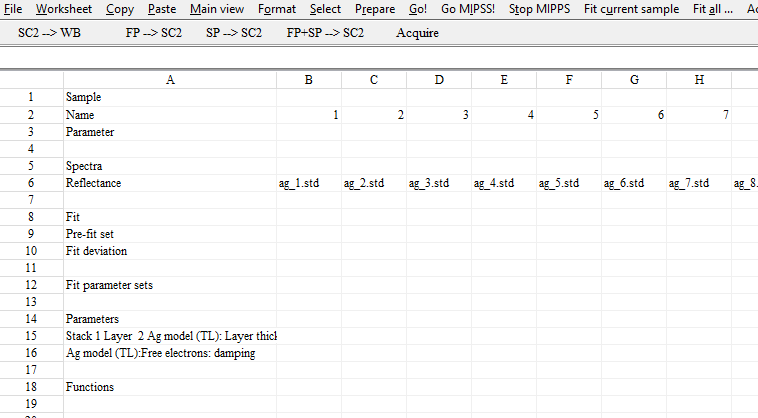Click the 'Fit parameter sets' cell
758x418 pixels.
click(x=170, y=285)
